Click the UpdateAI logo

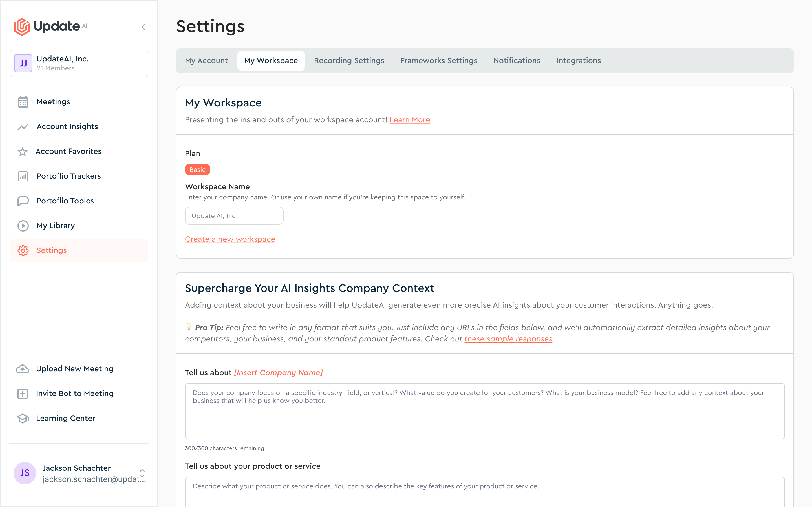tap(50, 26)
